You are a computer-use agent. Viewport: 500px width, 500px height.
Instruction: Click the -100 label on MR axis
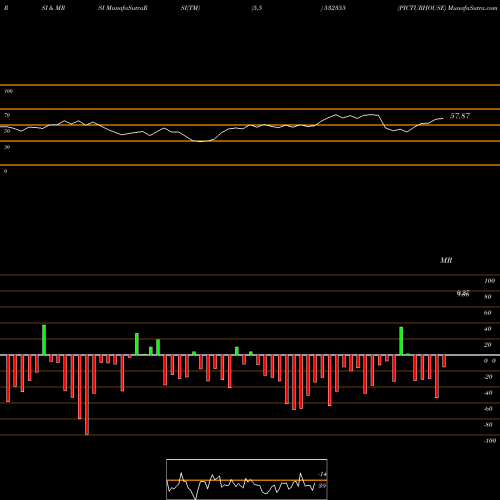tap(490, 441)
